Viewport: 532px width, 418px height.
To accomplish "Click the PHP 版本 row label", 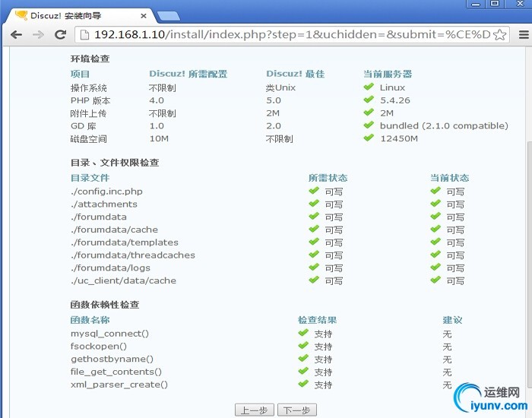I will click(90, 101).
